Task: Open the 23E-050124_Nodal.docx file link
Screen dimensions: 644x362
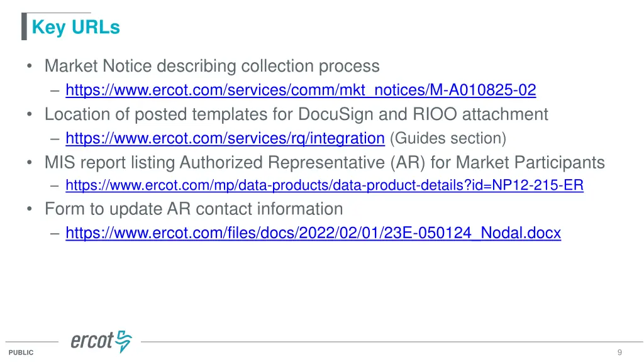Action: pos(313,233)
